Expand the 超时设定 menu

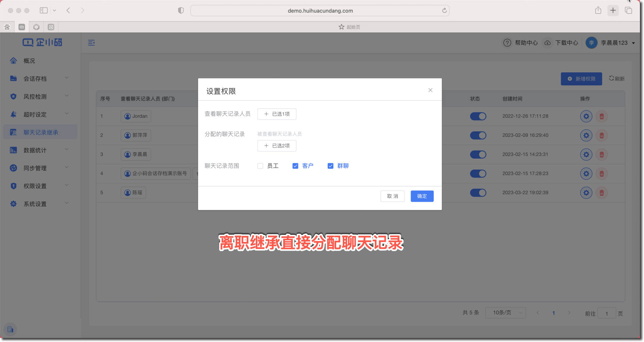(40, 115)
